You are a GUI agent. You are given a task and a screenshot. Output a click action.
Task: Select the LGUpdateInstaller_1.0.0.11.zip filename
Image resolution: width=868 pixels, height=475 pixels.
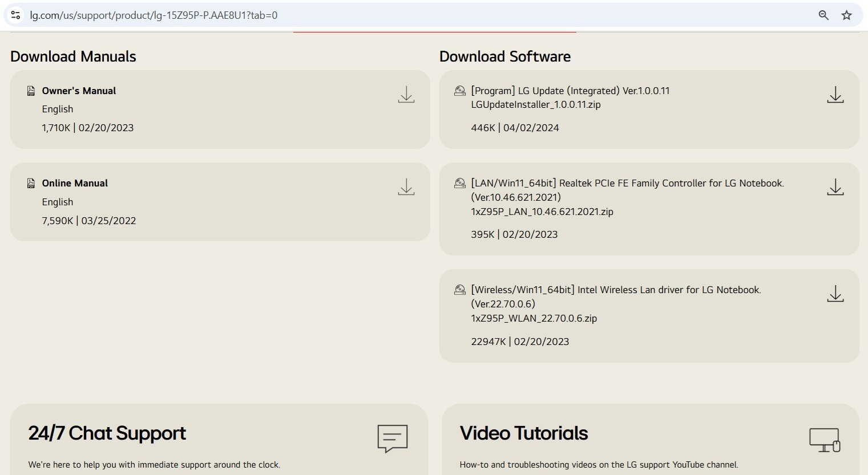coord(535,104)
